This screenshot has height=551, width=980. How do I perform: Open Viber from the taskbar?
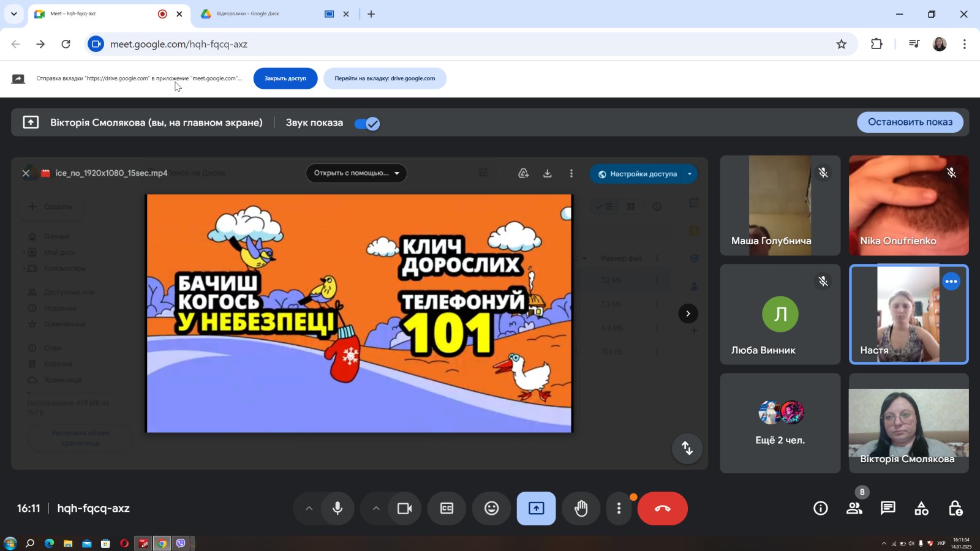(181, 543)
